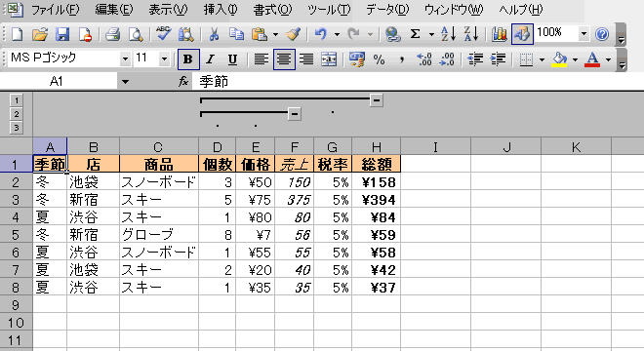Open the データ(D) menu

tap(387, 10)
